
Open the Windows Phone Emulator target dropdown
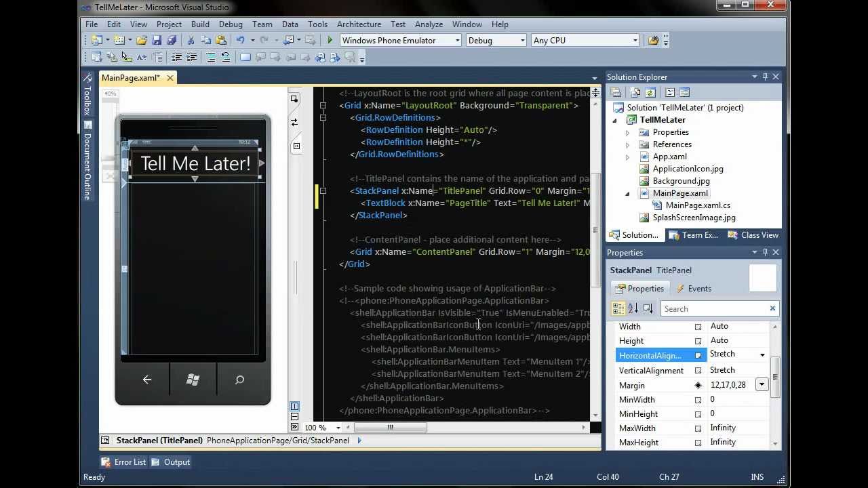coord(458,41)
